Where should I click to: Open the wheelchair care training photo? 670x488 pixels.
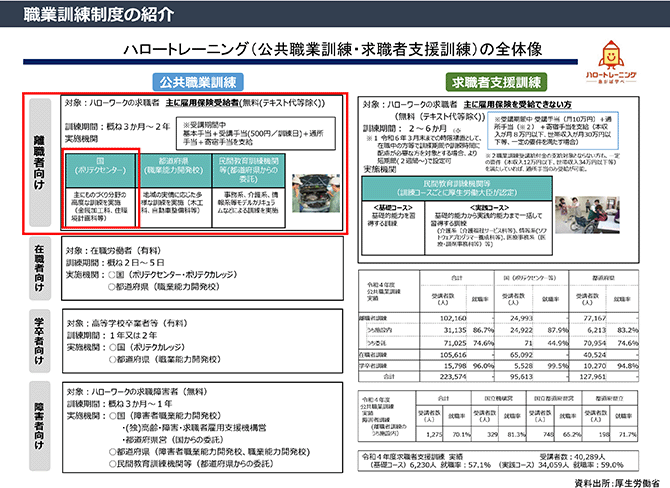pyautogui.click(x=587, y=215)
